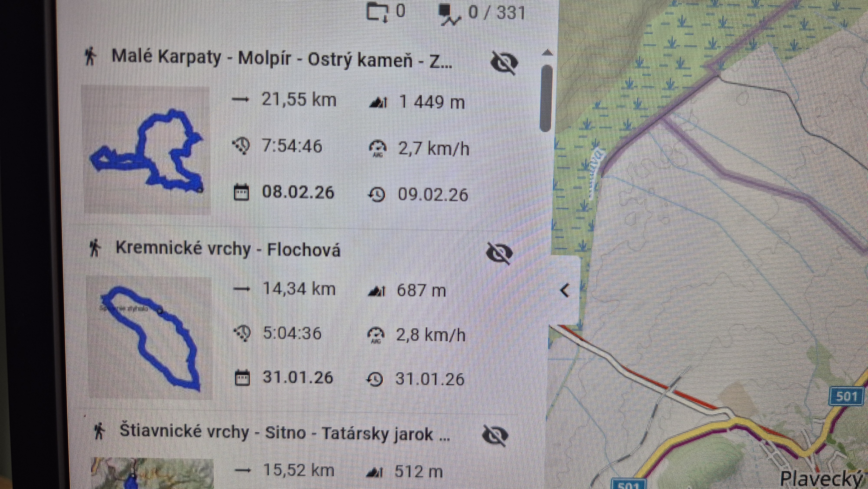The width and height of the screenshot is (868, 489).
Task: Open the Štiavnické vrchy - Sitno track
Action: coord(285,433)
